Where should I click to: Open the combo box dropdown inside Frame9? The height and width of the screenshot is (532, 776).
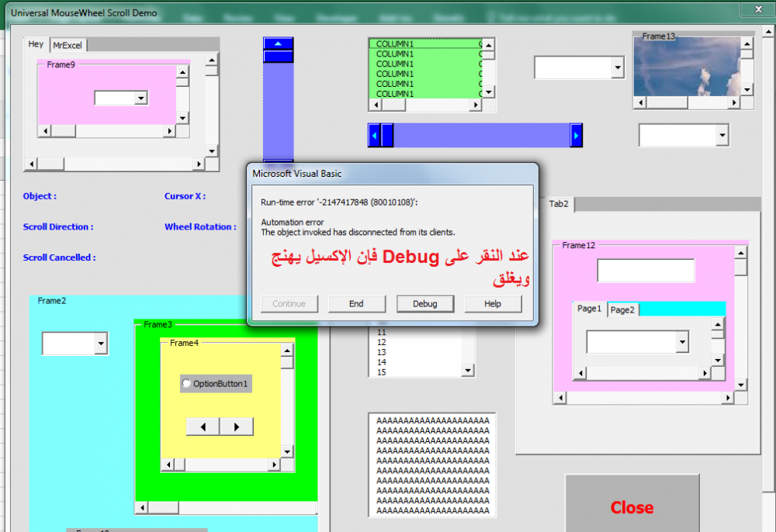pyautogui.click(x=141, y=98)
